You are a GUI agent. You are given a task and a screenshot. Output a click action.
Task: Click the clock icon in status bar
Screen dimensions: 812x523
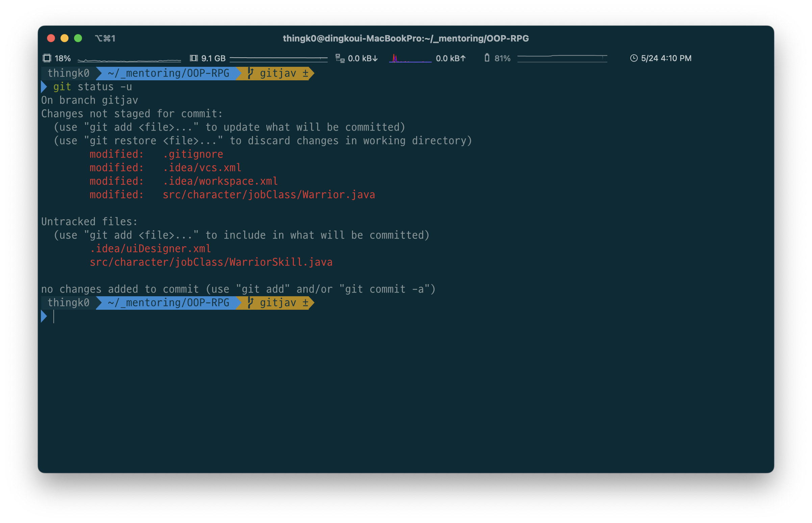pos(634,58)
